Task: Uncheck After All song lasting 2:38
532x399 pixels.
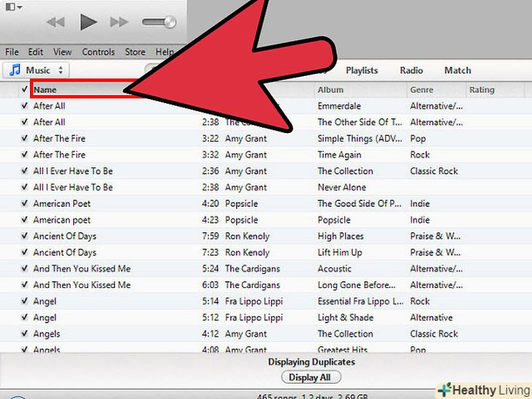Action: pyautogui.click(x=24, y=122)
